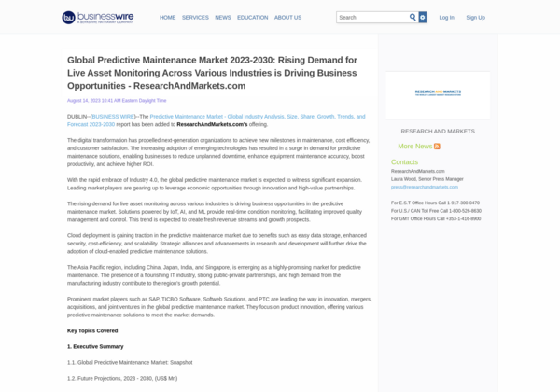Open the NEWS menu item

(x=223, y=18)
